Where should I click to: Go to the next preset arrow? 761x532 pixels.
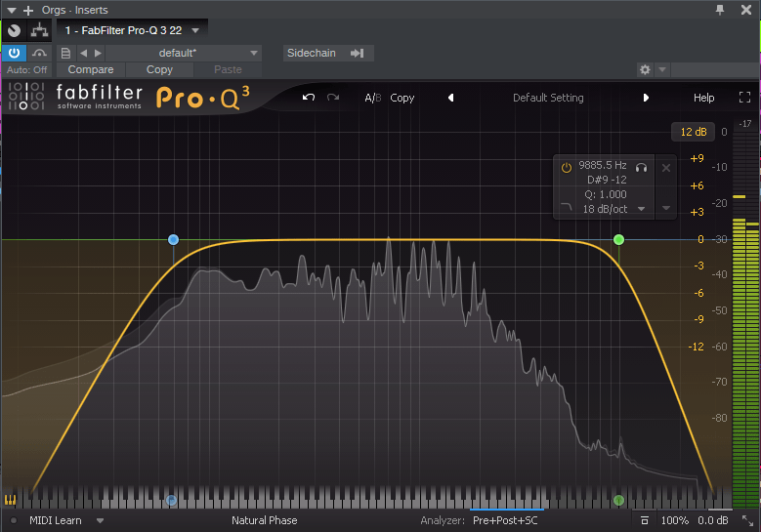tap(646, 98)
